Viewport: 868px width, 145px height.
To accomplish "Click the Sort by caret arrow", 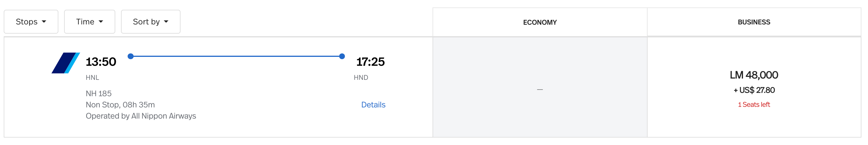I will coord(166,22).
